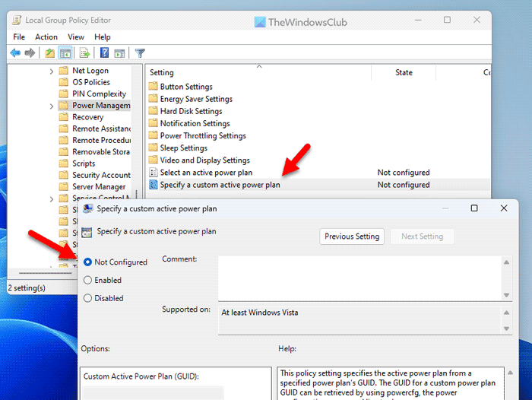Sort by the Setting column header
This screenshot has height=400, width=532.
pyautogui.click(x=259, y=72)
